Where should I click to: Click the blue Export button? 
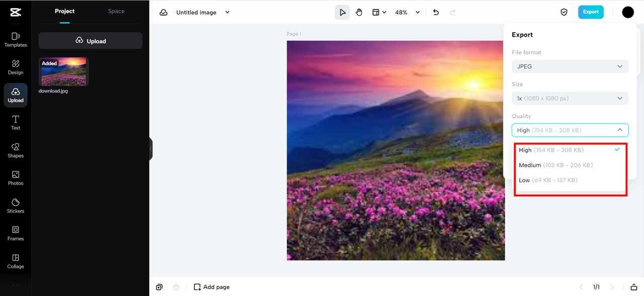point(591,12)
